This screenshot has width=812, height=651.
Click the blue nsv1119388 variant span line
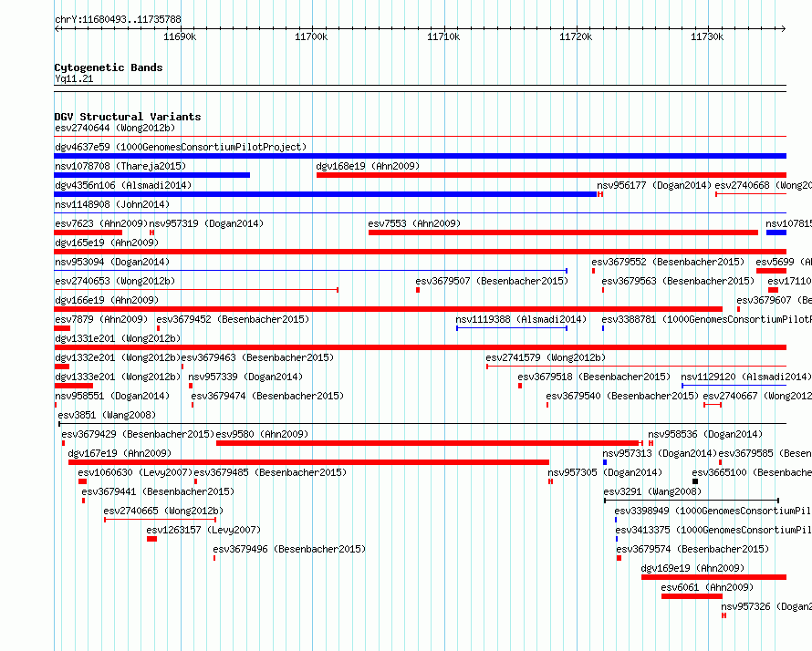click(x=512, y=328)
